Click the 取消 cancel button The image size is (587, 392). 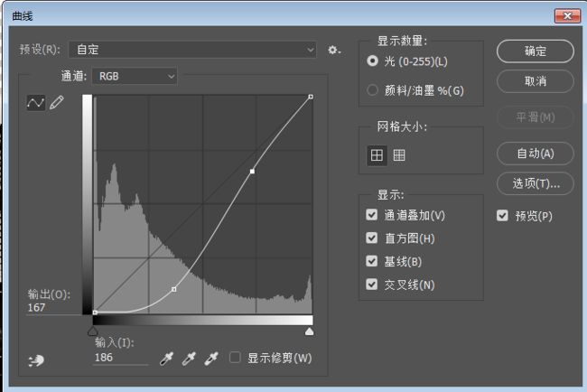point(536,81)
